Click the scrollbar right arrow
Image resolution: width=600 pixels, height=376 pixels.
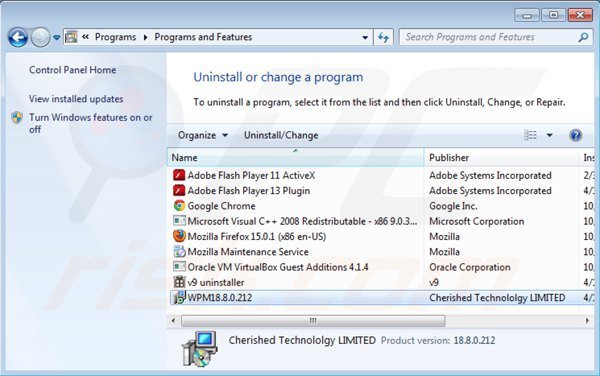pyautogui.click(x=587, y=321)
